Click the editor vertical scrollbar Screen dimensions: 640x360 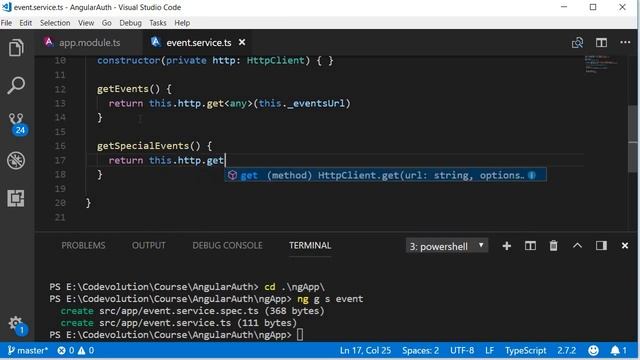pyautogui.click(x=633, y=139)
